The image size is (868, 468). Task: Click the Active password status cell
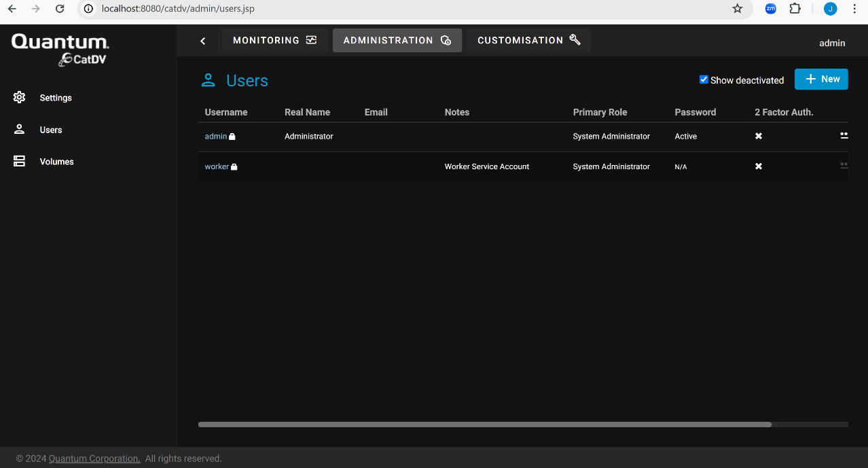pos(686,137)
